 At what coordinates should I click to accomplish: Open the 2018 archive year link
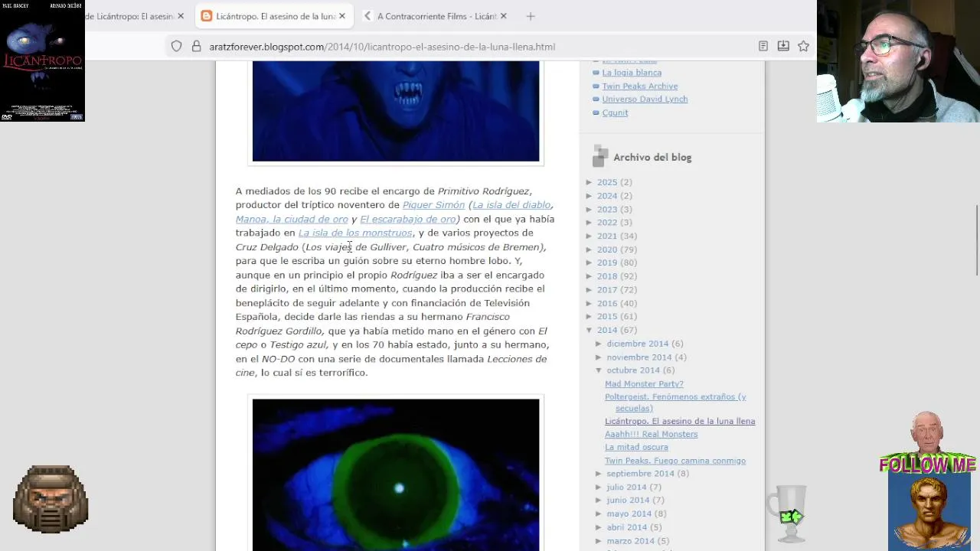click(x=607, y=276)
